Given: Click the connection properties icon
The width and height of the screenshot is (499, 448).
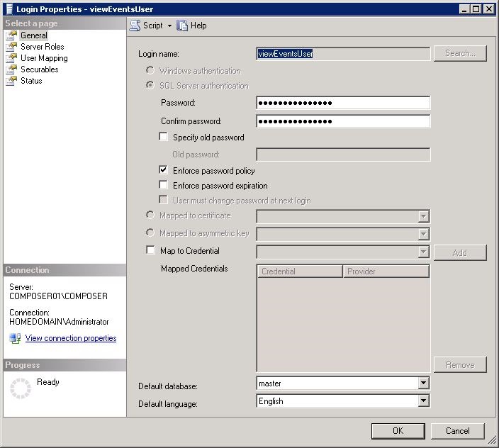Looking at the screenshot, I should tap(15, 338).
